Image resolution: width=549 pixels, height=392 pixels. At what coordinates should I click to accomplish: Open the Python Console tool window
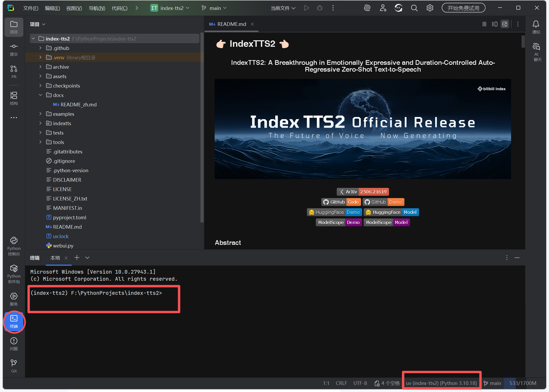pos(14,246)
